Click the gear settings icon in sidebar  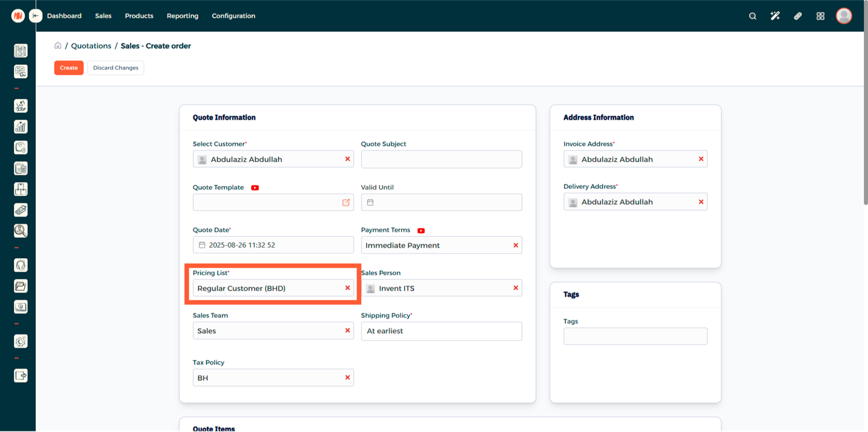click(x=21, y=342)
